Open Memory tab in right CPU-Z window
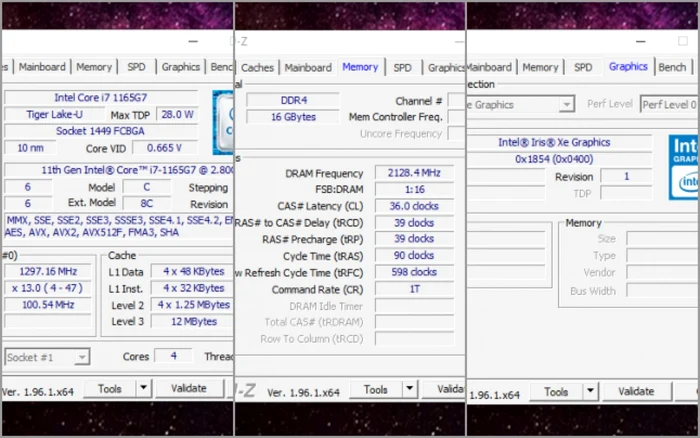Viewport: 700px width, 438px height. point(540,67)
